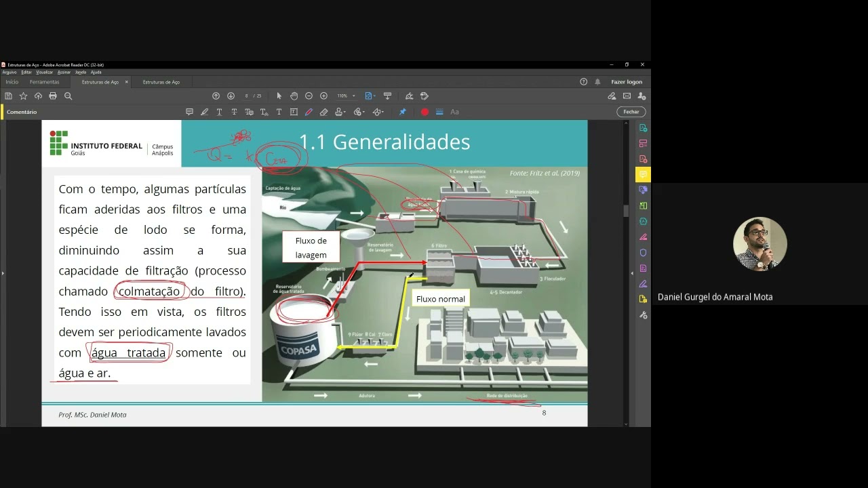Zoom in with the plus button

click(x=323, y=96)
